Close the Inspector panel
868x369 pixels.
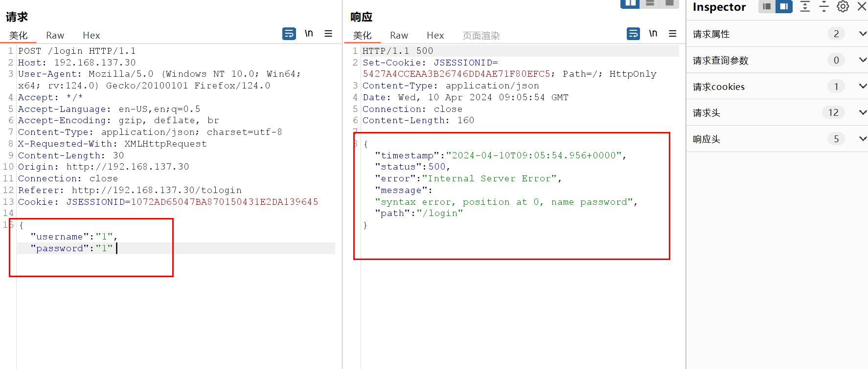click(x=862, y=6)
